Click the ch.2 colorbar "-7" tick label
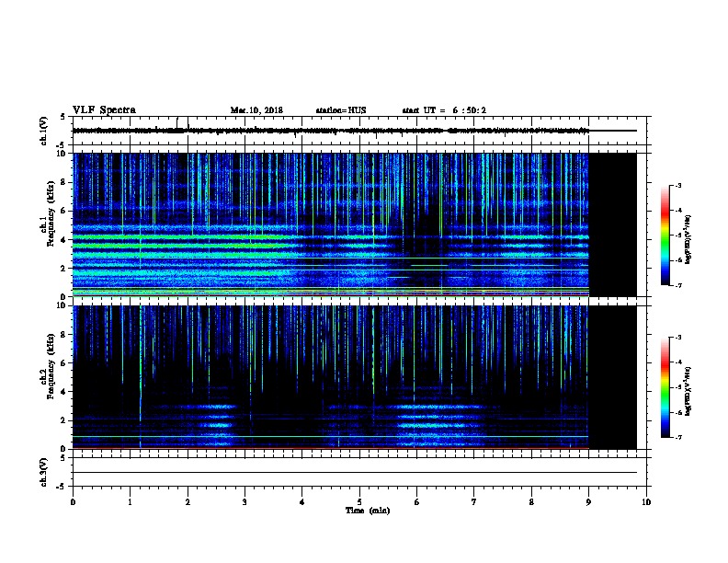 pos(678,437)
